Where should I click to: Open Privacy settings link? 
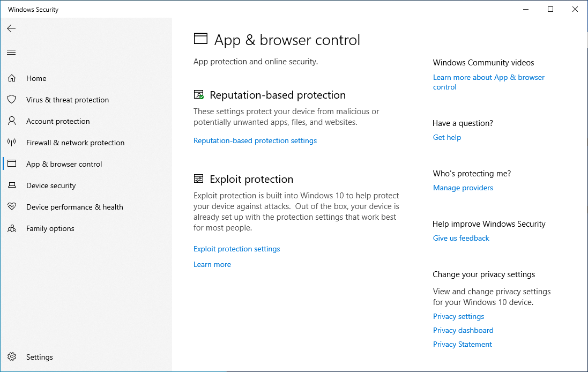(459, 316)
